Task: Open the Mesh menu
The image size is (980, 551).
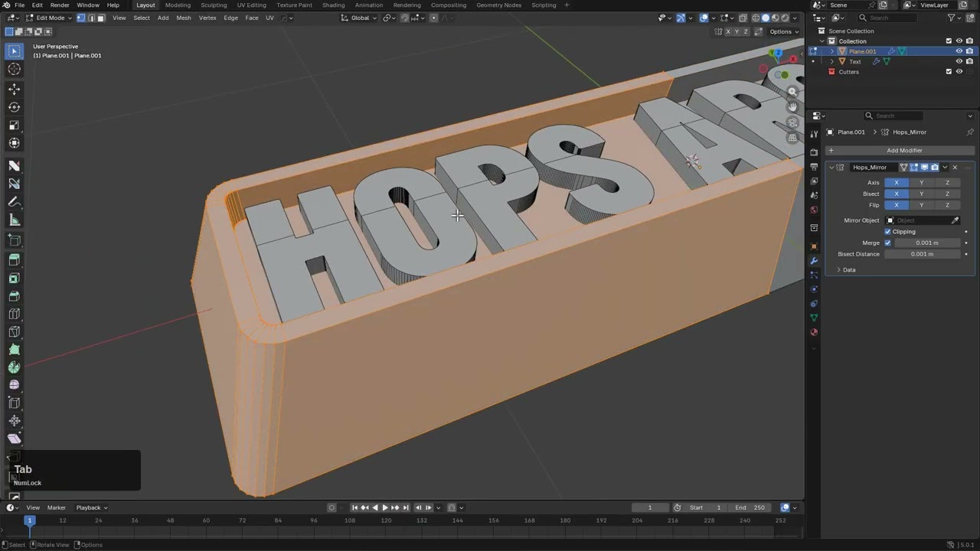Action: point(184,18)
